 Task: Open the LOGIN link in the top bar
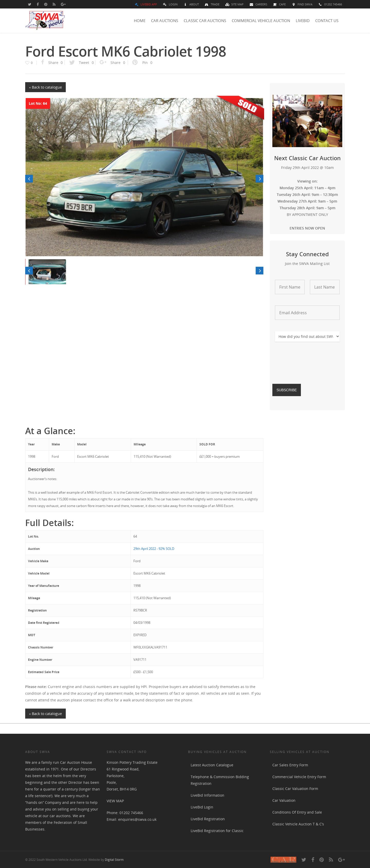[170, 4]
